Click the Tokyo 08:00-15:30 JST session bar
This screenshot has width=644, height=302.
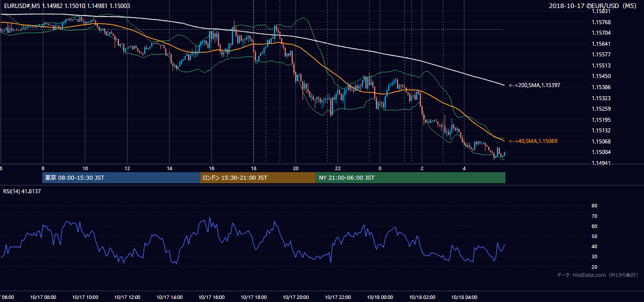pos(121,178)
